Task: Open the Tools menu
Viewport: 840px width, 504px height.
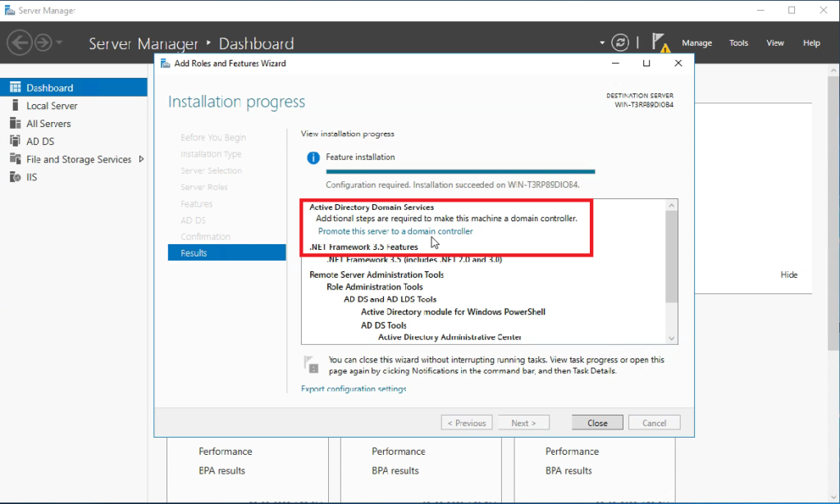Action: pyautogui.click(x=738, y=43)
